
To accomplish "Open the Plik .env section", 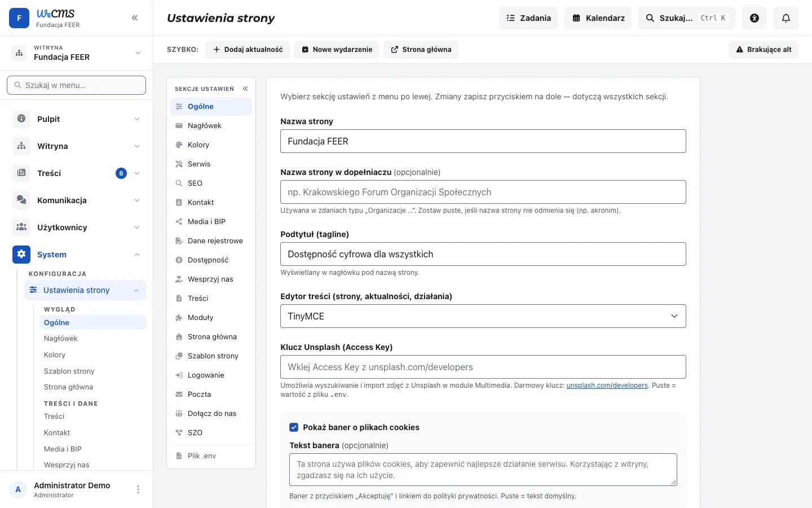I will 211,456.
